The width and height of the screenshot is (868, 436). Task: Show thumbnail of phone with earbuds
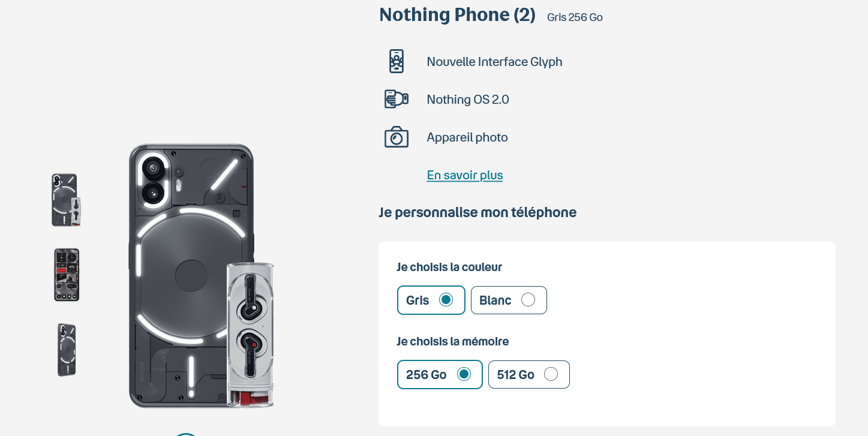[66, 200]
